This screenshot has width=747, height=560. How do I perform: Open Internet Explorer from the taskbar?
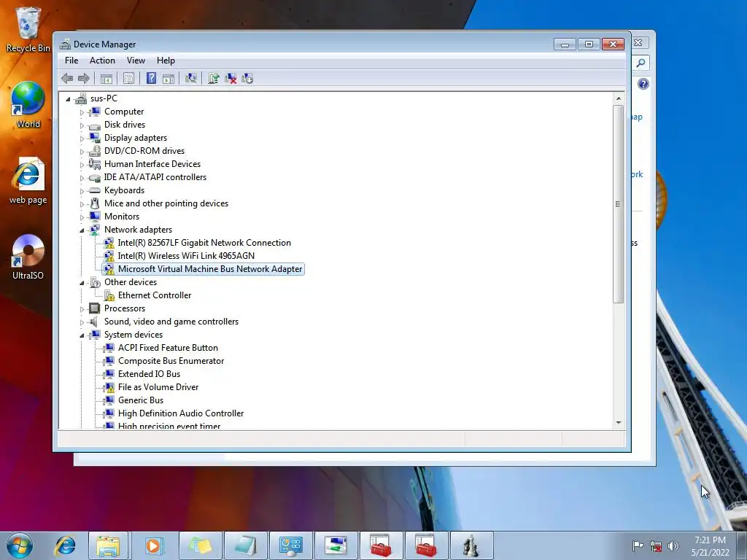(x=65, y=545)
